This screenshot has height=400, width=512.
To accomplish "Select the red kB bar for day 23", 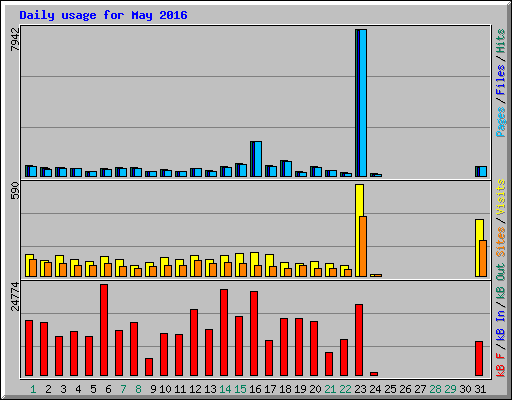I will click(359, 340).
